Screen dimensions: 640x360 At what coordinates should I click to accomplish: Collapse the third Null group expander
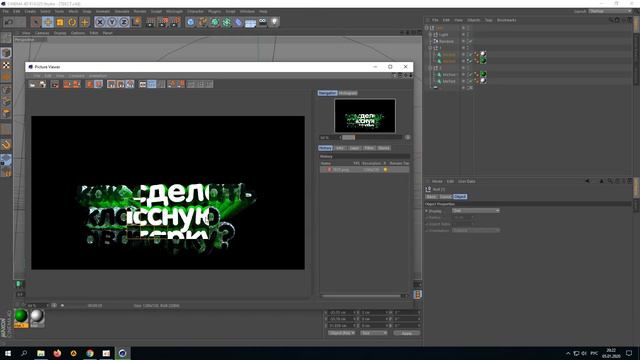point(430,68)
